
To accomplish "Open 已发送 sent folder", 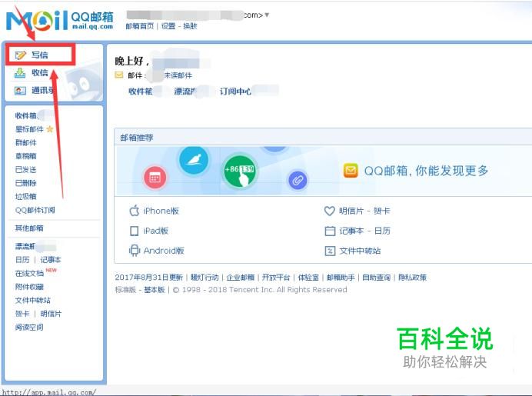I will (26, 170).
